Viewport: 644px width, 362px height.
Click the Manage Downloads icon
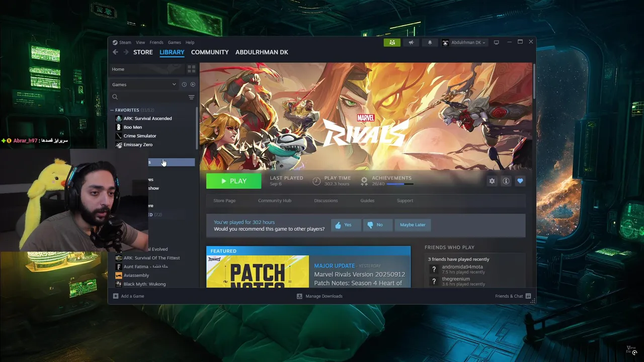(x=299, y=296)
